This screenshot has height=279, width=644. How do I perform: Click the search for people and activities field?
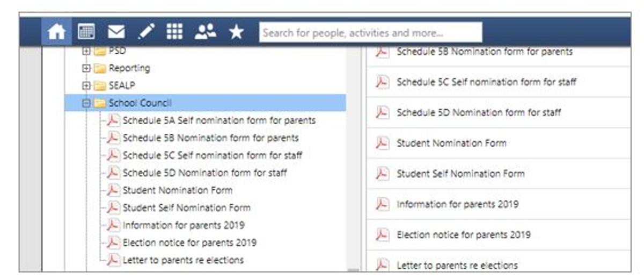[x=370, y=33]
